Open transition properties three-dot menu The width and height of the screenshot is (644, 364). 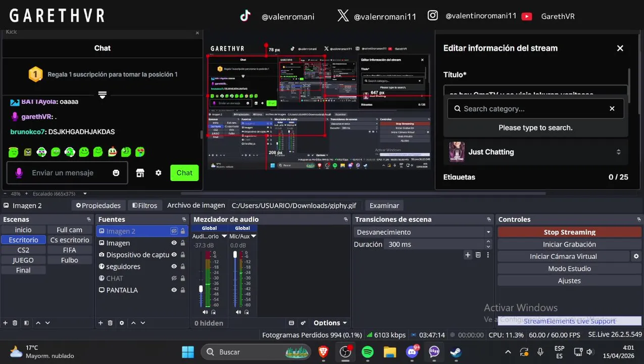pos(488,255)
